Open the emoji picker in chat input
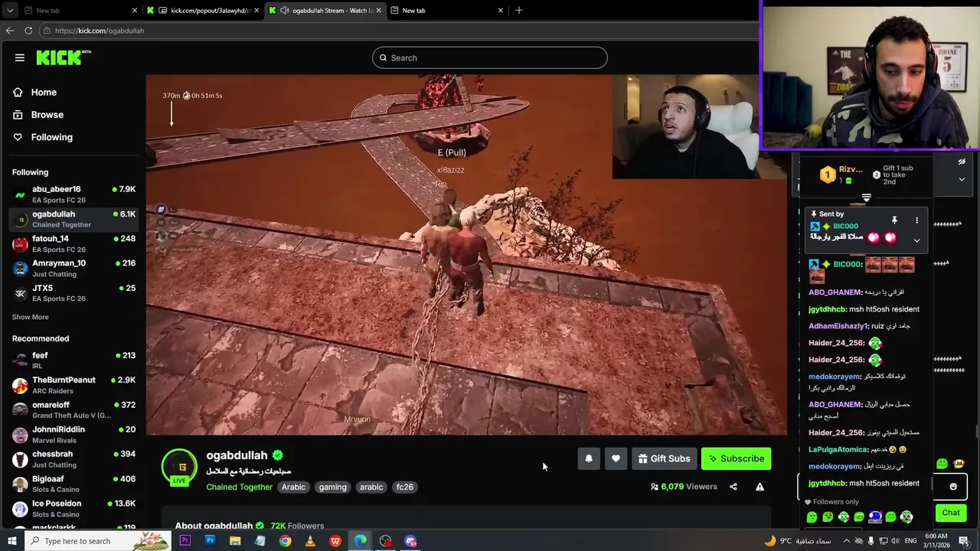Screen dimensions: 980x551 tap(953, 486)
